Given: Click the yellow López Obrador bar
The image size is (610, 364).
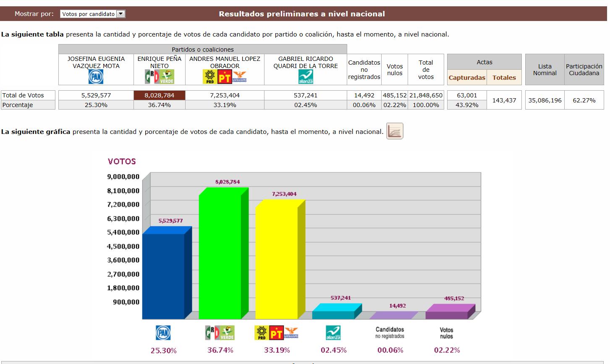Looking at the screenshot, I should [x=277, y=262].
